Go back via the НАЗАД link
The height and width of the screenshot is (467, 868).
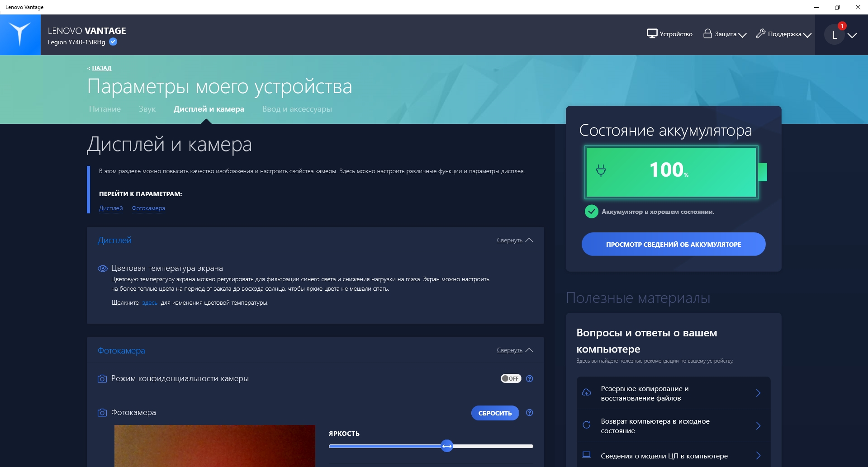102,68
